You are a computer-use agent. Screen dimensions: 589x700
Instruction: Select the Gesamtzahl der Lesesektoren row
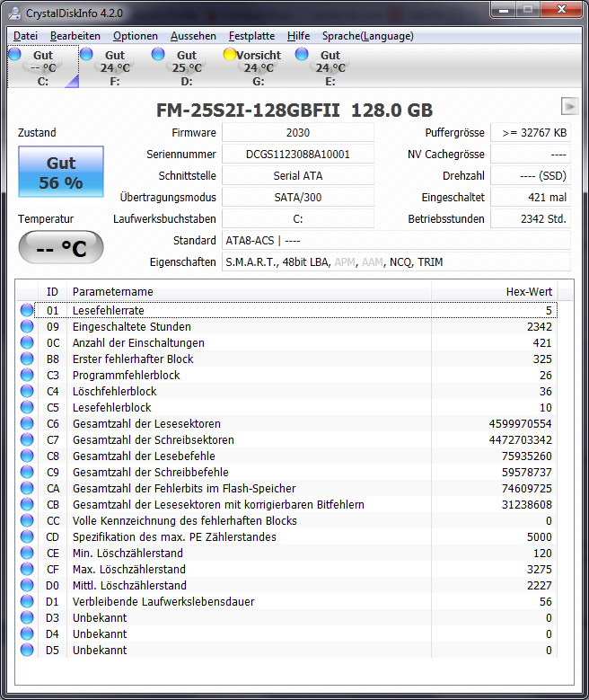coord(286,423)
